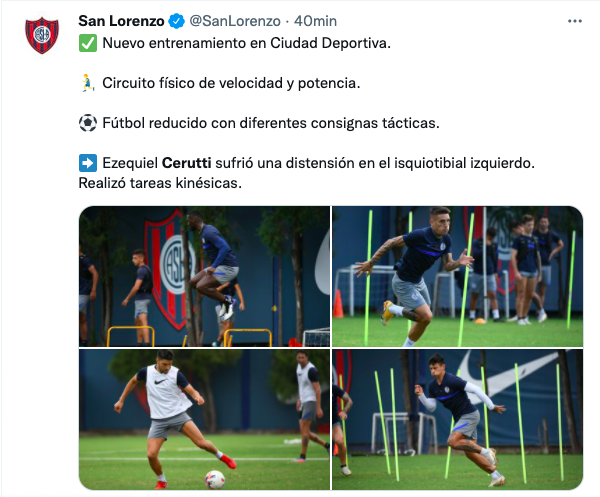Click the 40min timestamp of the tweet
The width and height of the screenshot is (600, 497).
point(315,21)
